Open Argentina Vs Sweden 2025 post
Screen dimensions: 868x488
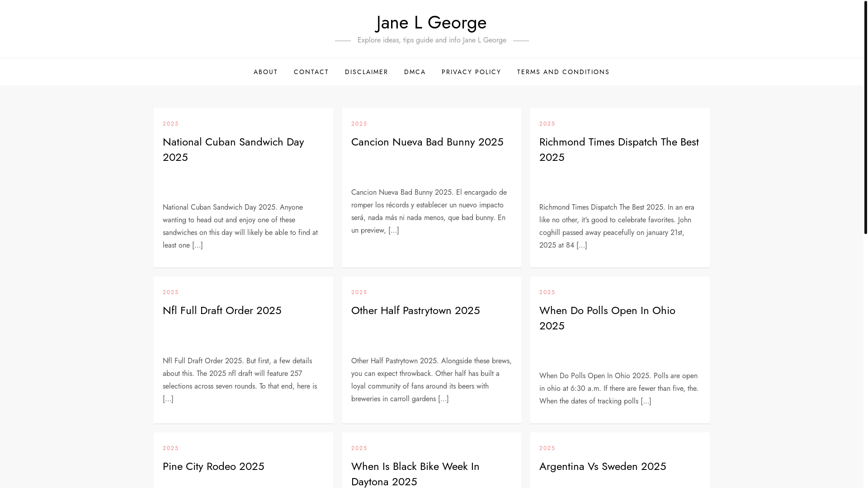603,466
